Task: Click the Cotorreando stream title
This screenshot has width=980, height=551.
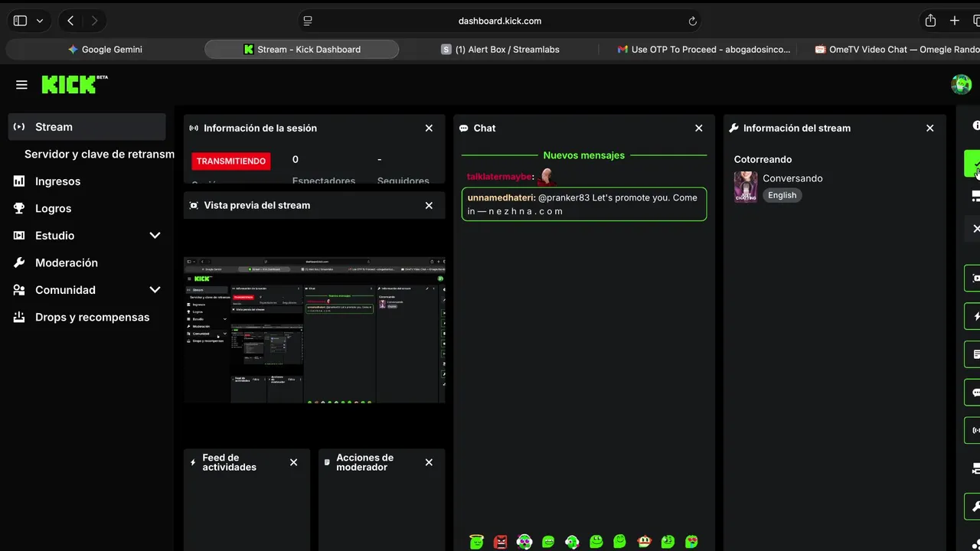Action: tap(763, 159)
